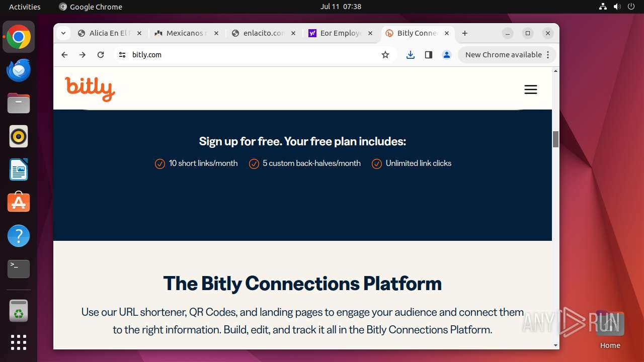The image size is (644, 362).
Task: Click '5 custom back-halves/month' text
Action: tap(311, 163)
